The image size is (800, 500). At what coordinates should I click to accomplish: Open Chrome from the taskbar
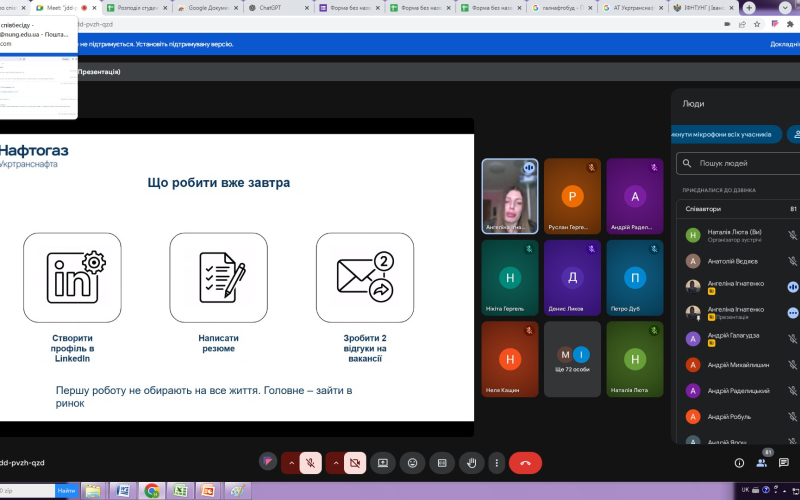click(x=151, y=491)
